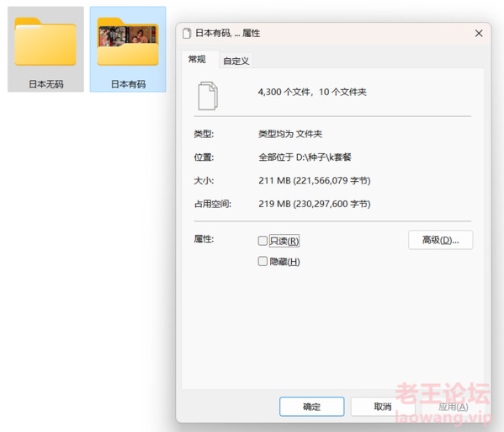Image resolution: width=504 pixels, height=432 pixels.
Task: Click the multiple files icon in the dialog
Action: coord(208,96)
